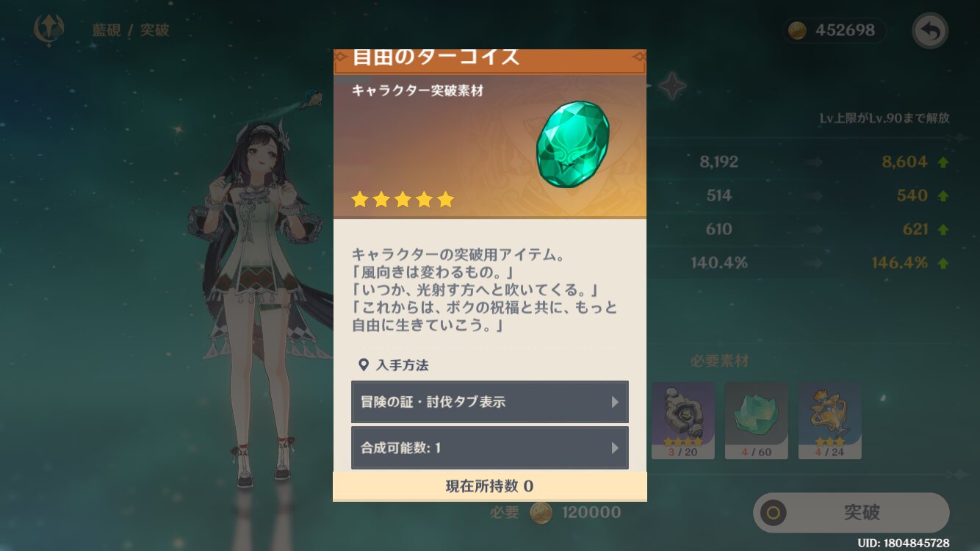Viewport: 980px width, 551px height.
Task: Click the 藍硯 / 突破 breadcrumb title
Action: pyautogui.click(x=131, y=30)
